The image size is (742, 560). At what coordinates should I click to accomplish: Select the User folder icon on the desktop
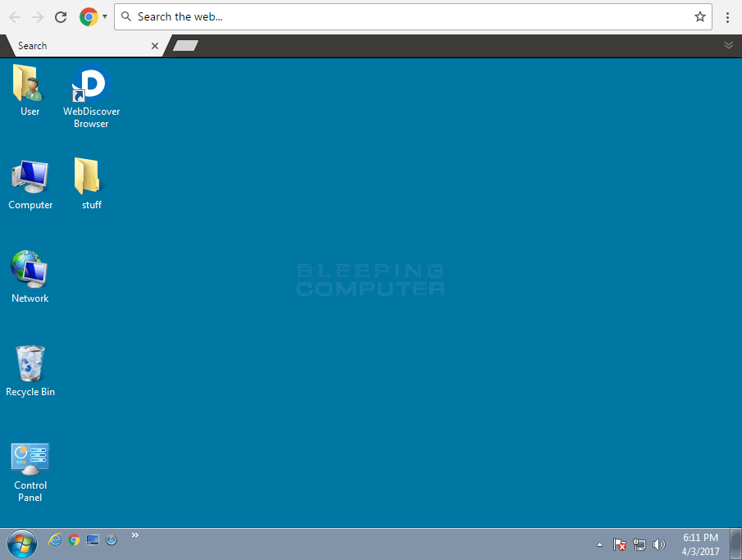point(30,90)
